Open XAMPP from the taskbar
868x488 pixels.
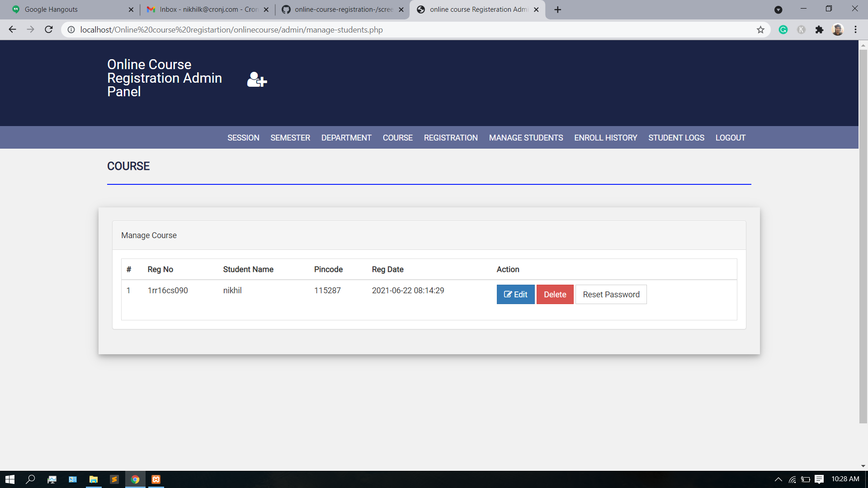[x=156, y=479]
